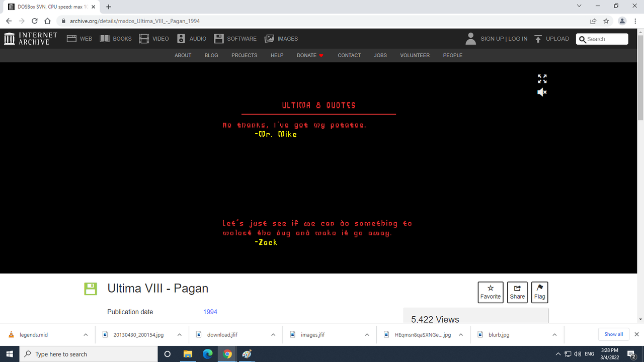Expand options for download.jfif download
Image resolution: width=644 pixels, height=362 pixels.
pyautogui.click(x=273, y=334)
